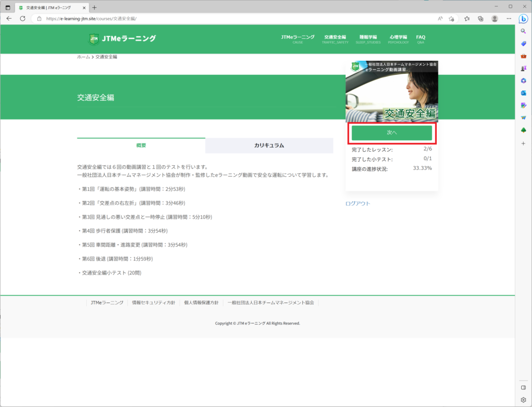Click the plus to customize sidebar
Image resolution: width=532 pixels, height=407 pixels.
[523, 142]
